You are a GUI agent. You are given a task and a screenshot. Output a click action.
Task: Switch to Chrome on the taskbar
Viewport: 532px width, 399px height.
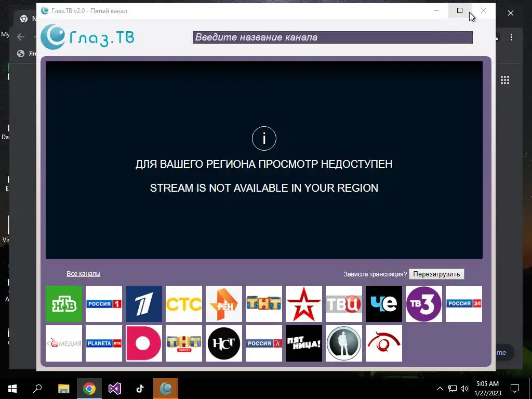[89, 389]
